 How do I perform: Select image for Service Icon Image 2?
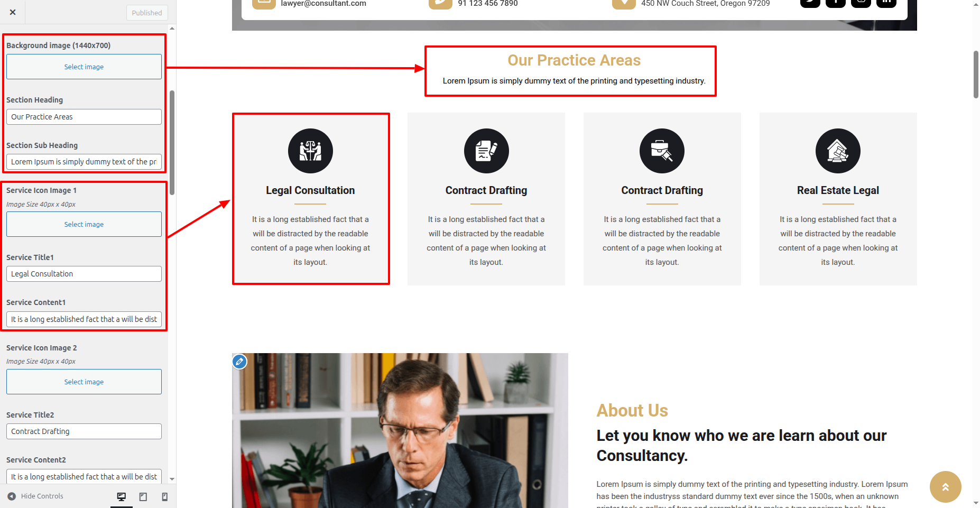pos(84,382)
